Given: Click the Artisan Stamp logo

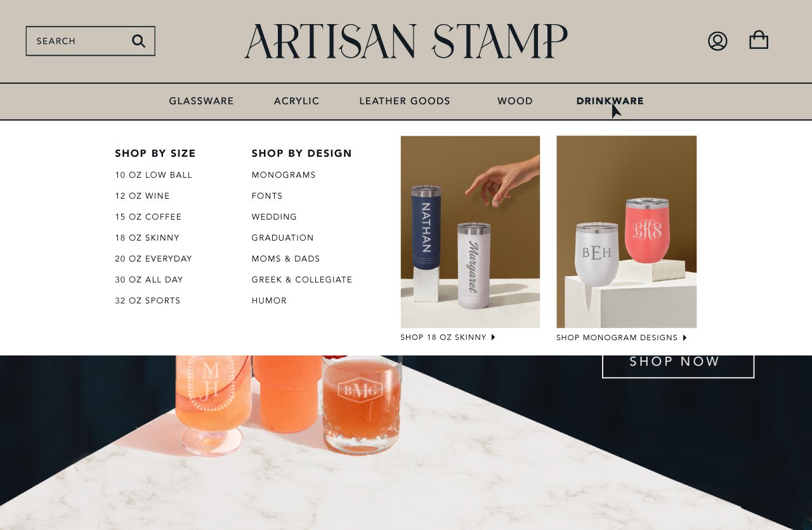Looking at the screenshot, I should pos(406,41).
